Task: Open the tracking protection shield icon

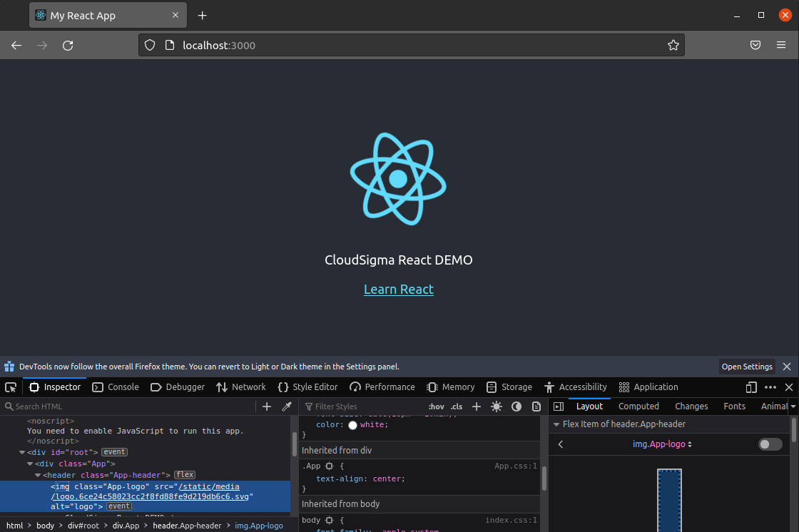Action: coord(150,46)
